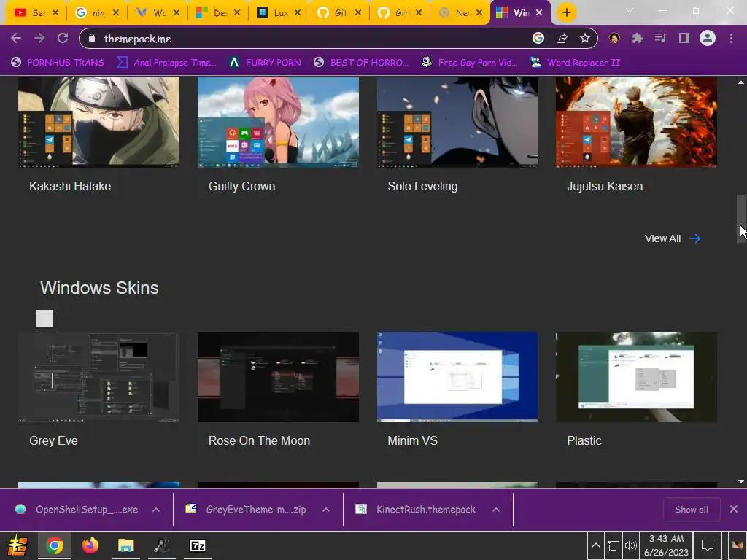View site information lock icon
The height and width of the screenshot is (560, 747).
92,38
